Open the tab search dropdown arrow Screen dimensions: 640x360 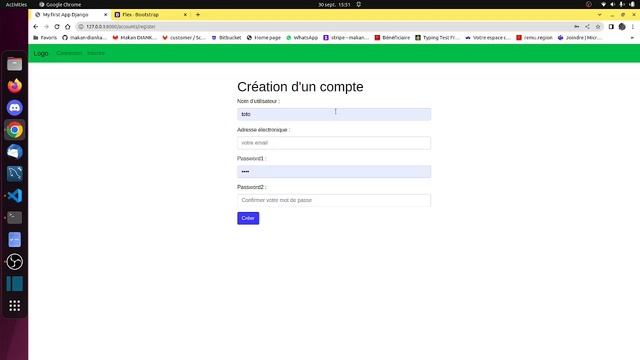(x=599, y=15)
